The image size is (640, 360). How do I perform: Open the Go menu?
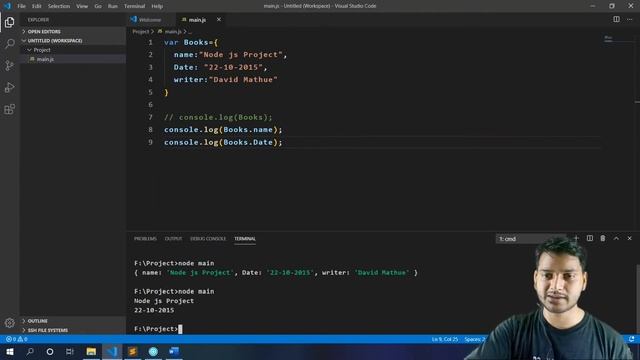click(x=98, y=6)
